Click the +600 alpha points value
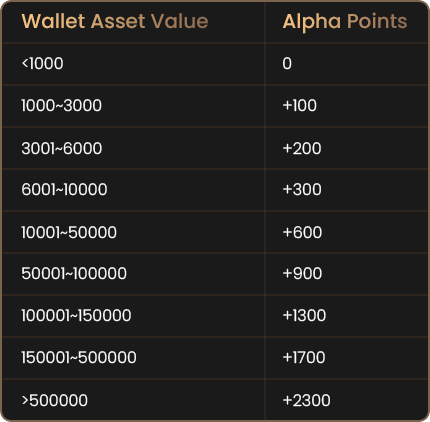Viewport: 430px width, 422px height. (302, 232)
